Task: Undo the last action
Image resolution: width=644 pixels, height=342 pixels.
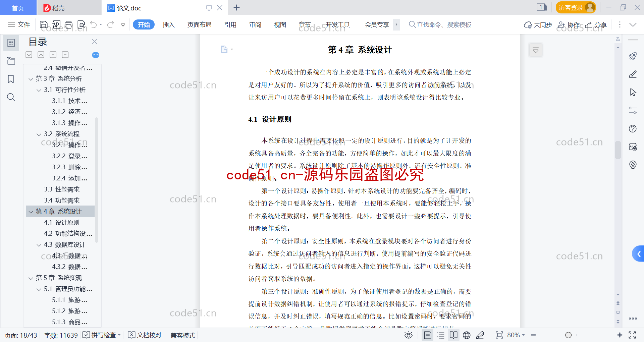Action: coord(94,24)
